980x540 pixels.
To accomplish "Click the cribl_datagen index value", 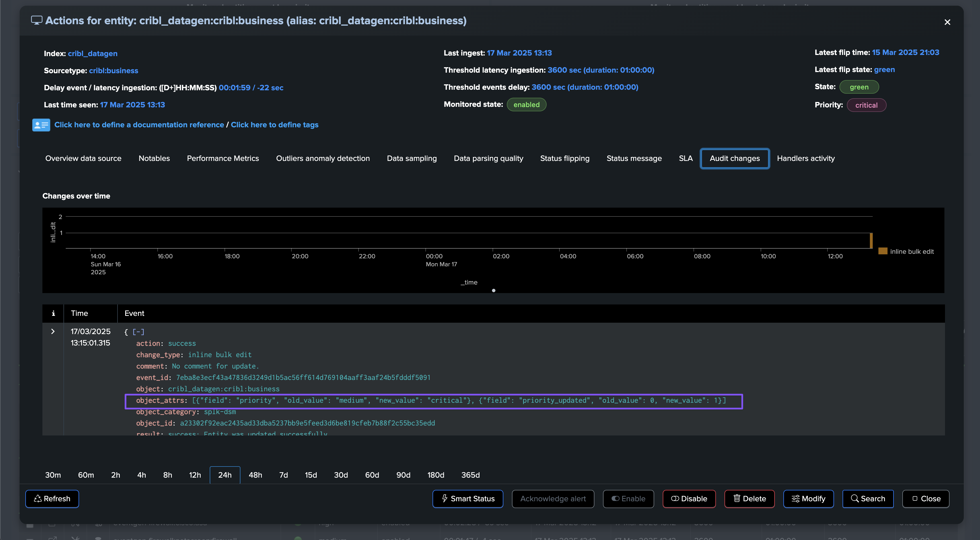I will [x=92, y=54].
